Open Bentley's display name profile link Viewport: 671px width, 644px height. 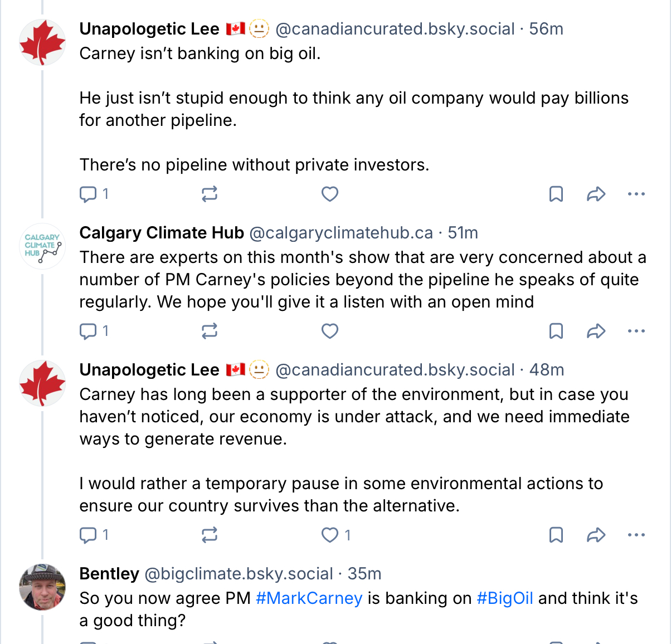[109, 574]
